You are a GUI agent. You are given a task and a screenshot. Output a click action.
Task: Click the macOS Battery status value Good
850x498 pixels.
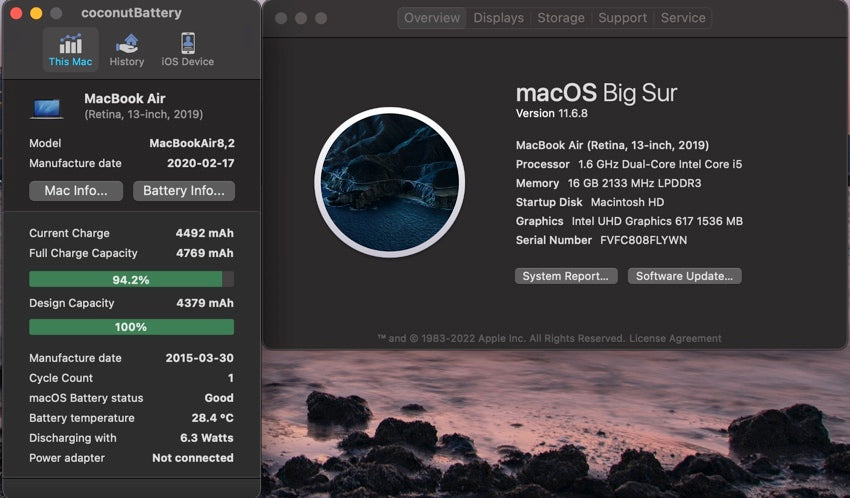pos(219,398)
